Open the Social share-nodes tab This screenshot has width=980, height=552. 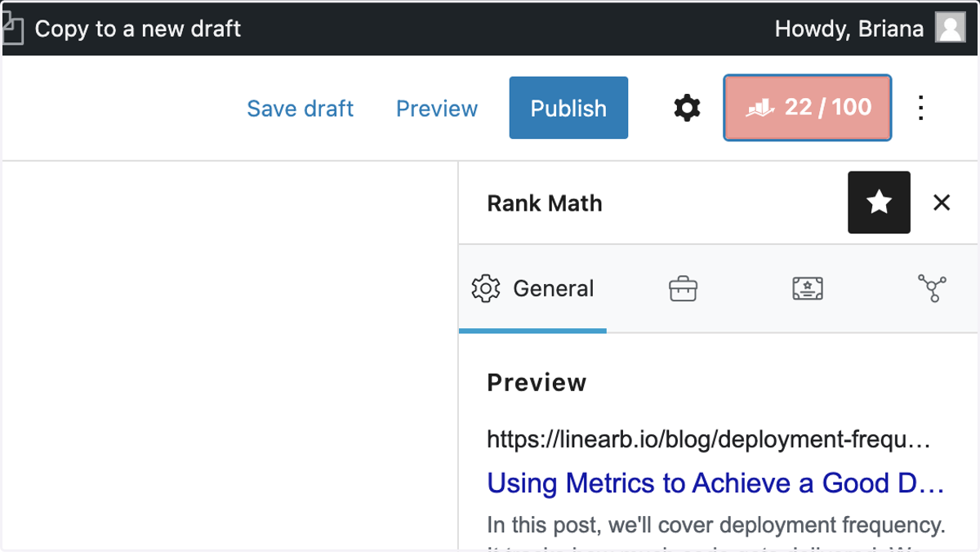pos(932,289)
